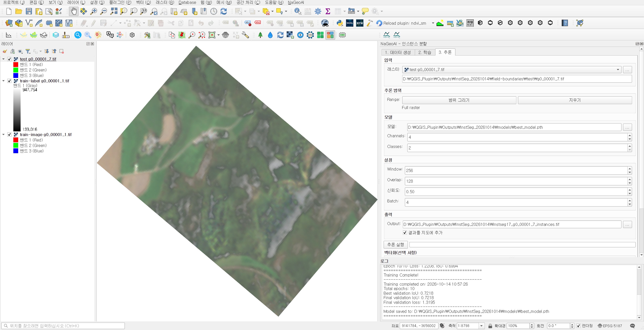The image size is (644, 330).
Task: Toggle the 렌더링 checkbox in status bar
Action: [578, 326]
